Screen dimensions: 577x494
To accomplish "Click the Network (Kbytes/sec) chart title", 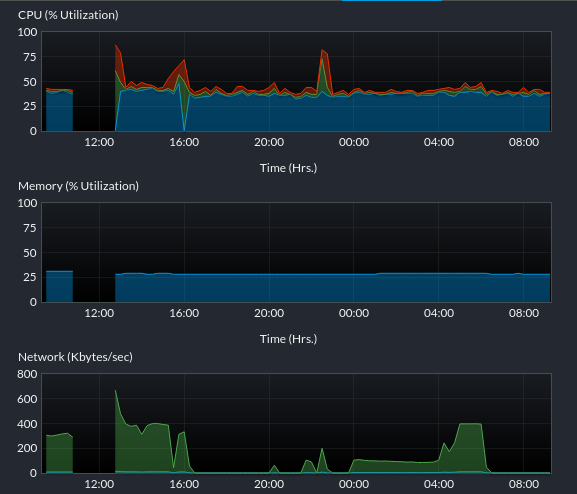I will click(x=75, y=357).
